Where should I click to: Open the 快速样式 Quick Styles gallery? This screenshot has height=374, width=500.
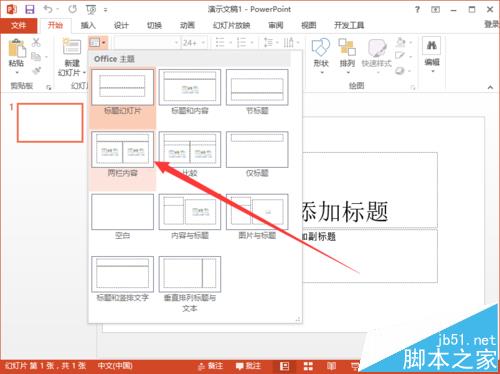[377, 56]
